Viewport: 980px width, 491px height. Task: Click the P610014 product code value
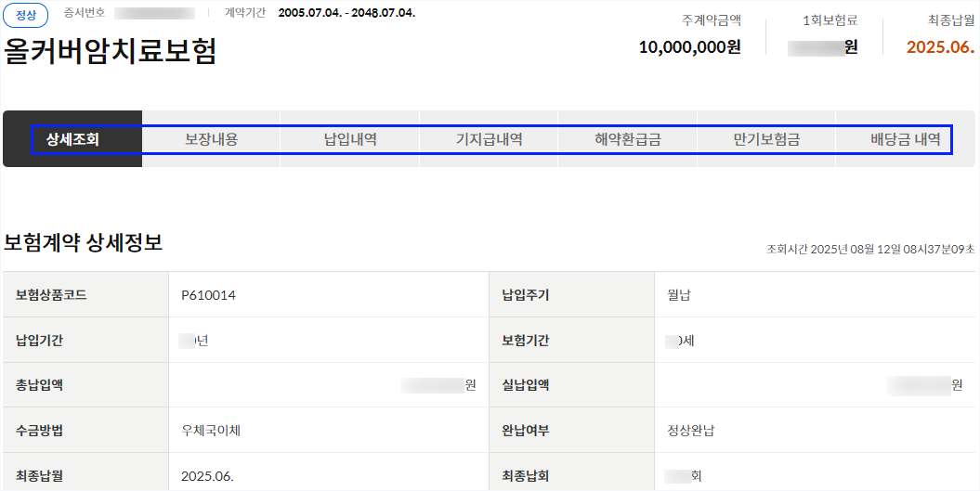pyautogui.click(x=208, y=295)
